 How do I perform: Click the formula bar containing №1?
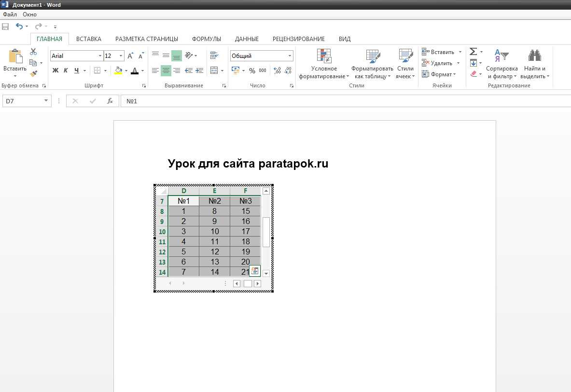pyautogui.click(x=346, y=101)
